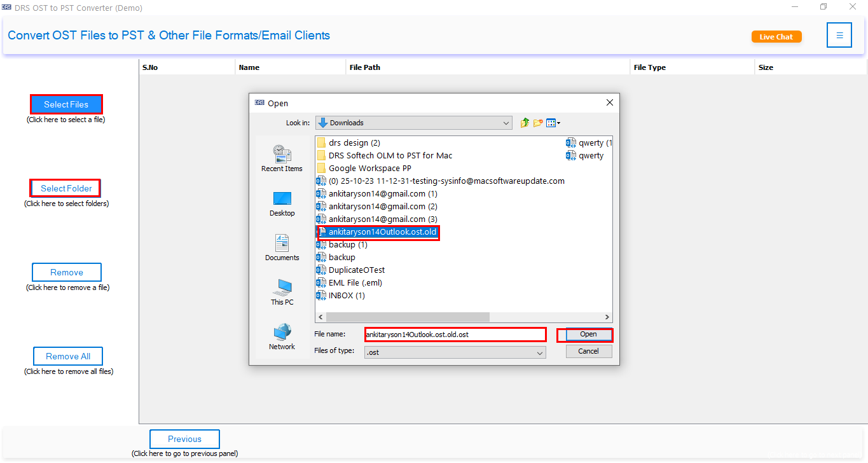Click the file list scroll left arrow
Screen dimensions: 868x463
point(320,317)
